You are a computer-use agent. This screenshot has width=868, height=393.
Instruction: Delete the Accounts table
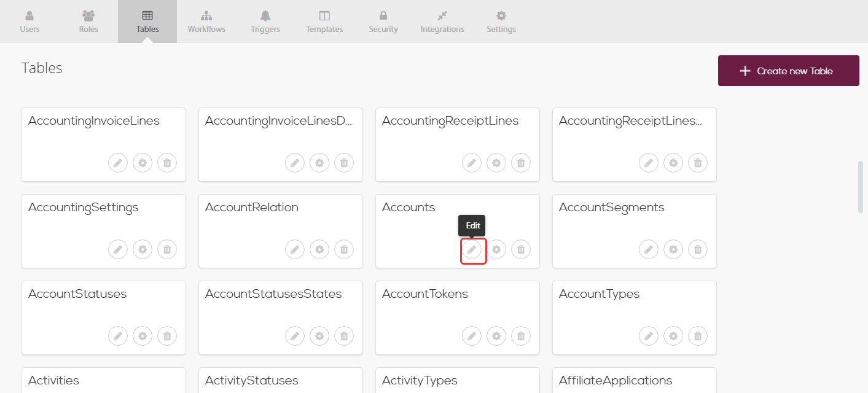pos(521,249)
